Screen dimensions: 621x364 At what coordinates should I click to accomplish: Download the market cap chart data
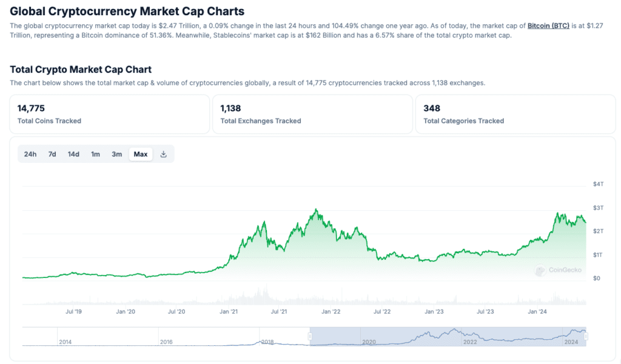coord(163,154)
